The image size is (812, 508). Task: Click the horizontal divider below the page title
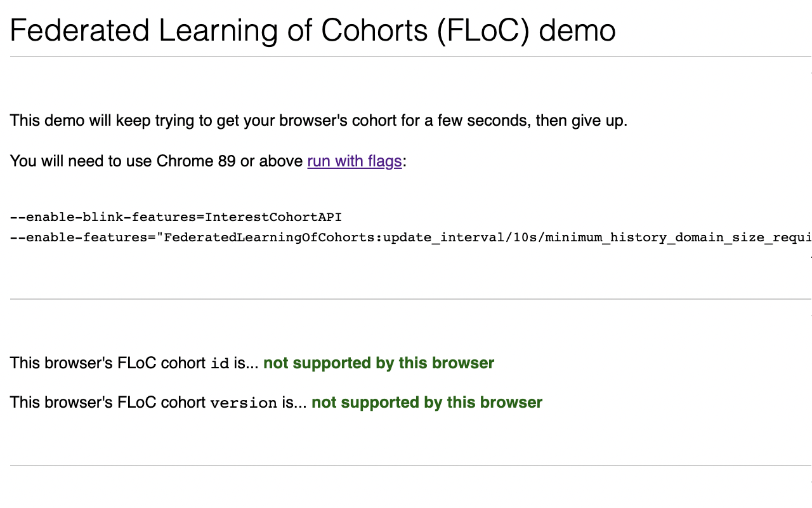tap(406, 57)
